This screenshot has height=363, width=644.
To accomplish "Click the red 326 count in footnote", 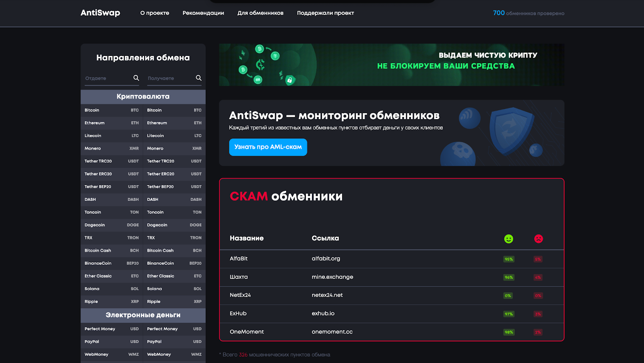I will click(x=243, y=355).
